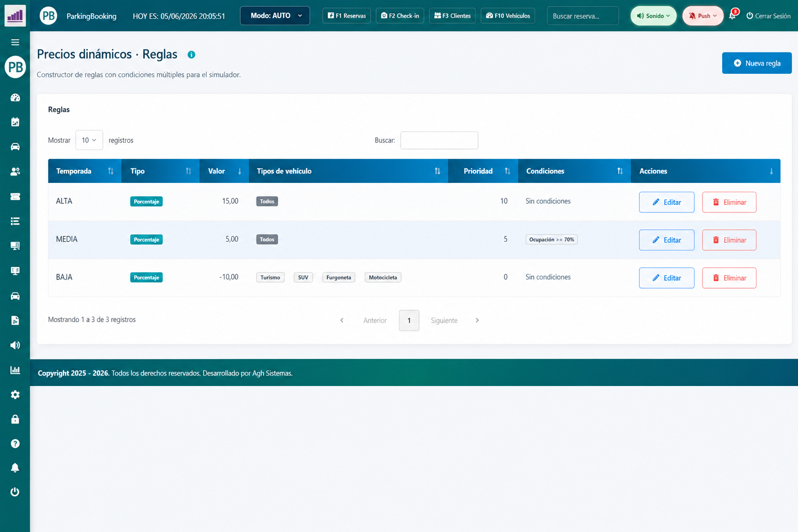Viewport: 798px width, 532px height.
Task: Delete the BAJA season rule
Action: click(729, 278)
